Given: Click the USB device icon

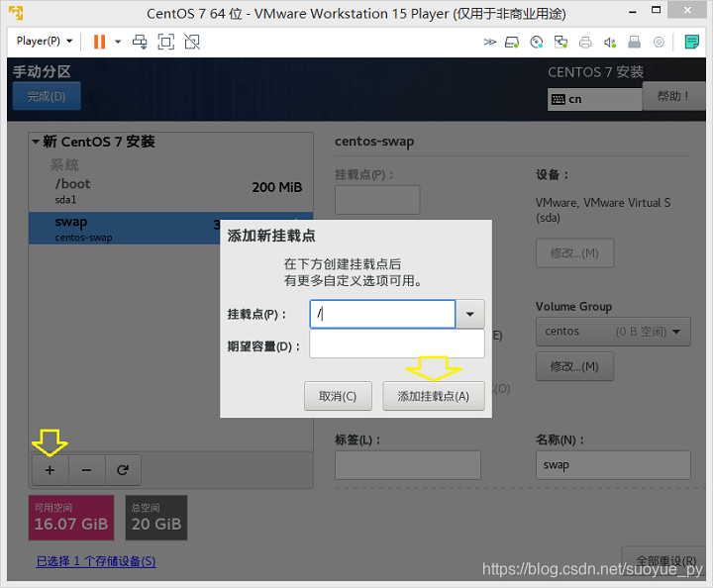Looking at the screenshot, I should click(635, 43).
